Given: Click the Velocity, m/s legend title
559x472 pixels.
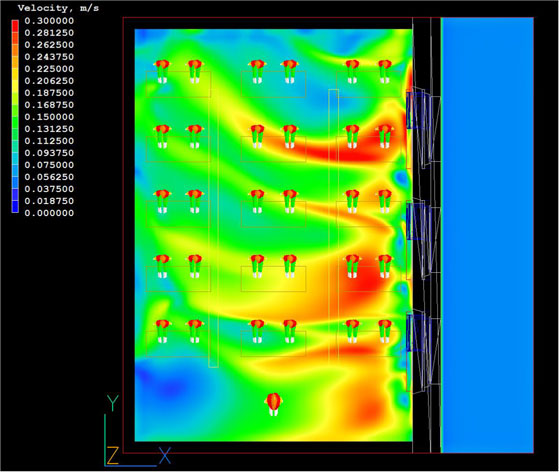Looking at the screenshot, I should click(x=58, y=8).
